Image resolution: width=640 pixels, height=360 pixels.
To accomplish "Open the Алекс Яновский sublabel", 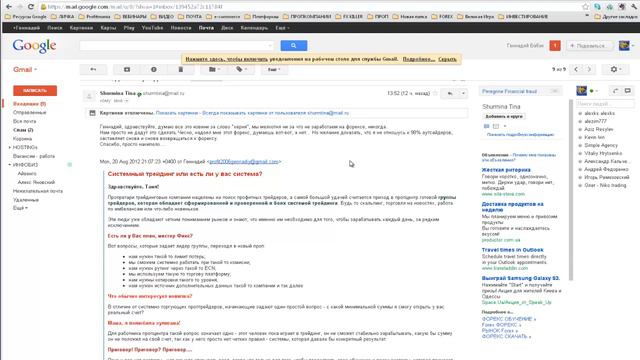I will click(36, 182).
